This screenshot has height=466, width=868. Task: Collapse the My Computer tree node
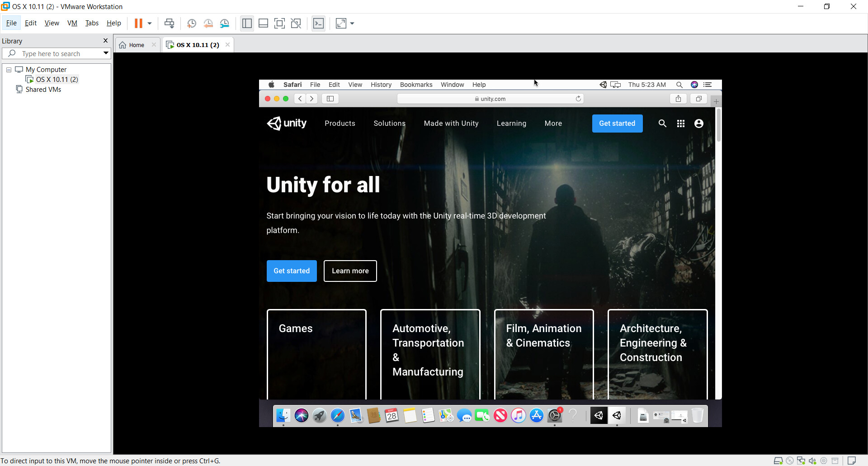(x=9, y=70)
